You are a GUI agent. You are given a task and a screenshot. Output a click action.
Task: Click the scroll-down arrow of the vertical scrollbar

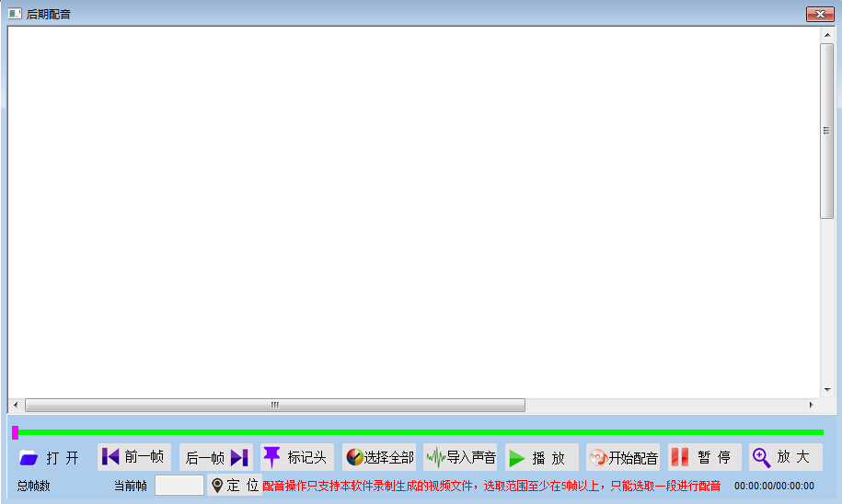pyautogui.click(x=827, y=390)
